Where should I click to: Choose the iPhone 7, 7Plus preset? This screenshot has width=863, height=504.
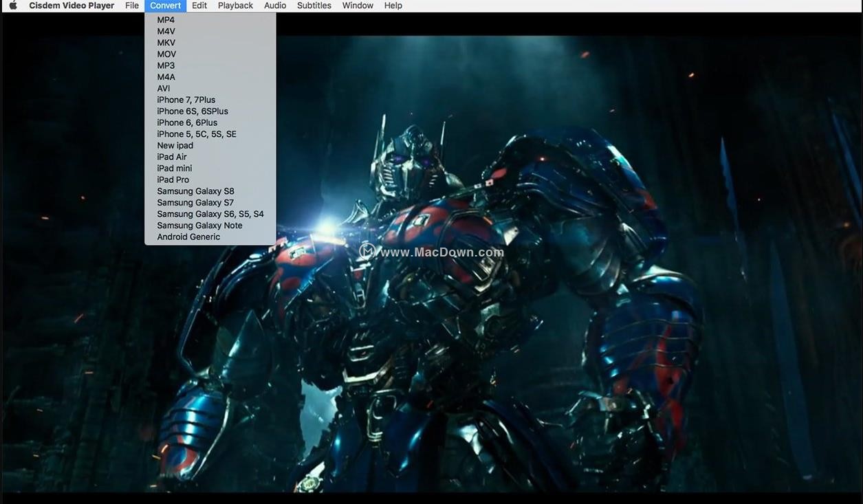coord(186,100)
